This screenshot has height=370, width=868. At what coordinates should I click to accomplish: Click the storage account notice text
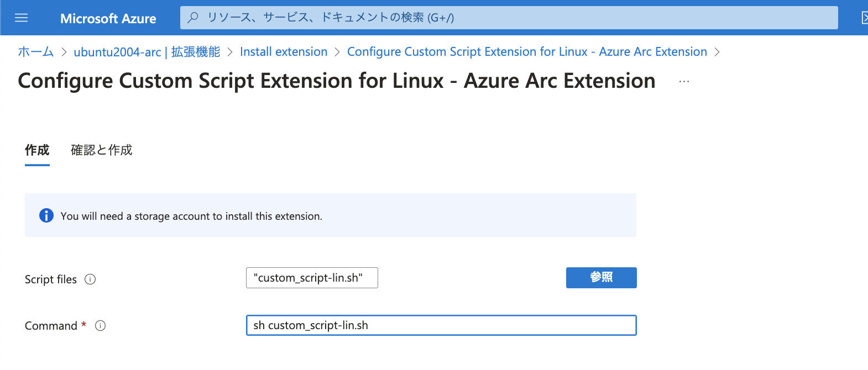click(x=191, y=216)
